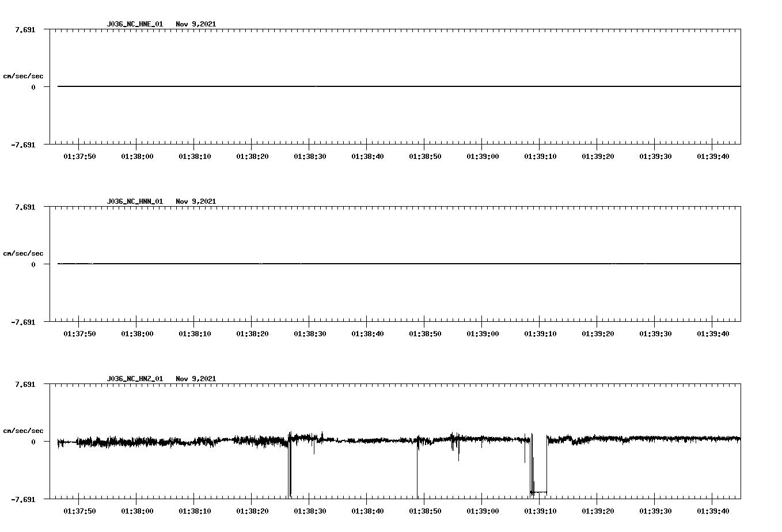Click the 01:38:50 time label under HNE plot
The height and width of the screenshot is (532, 782).
[x=425, y=157]
